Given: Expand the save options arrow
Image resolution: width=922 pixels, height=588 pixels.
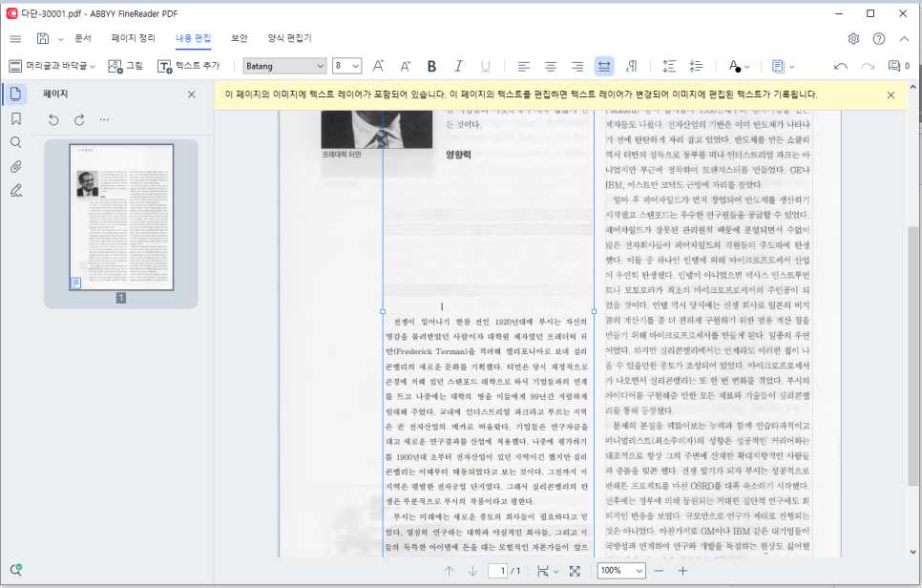Looking at the screenshot, I should point(60,39).
